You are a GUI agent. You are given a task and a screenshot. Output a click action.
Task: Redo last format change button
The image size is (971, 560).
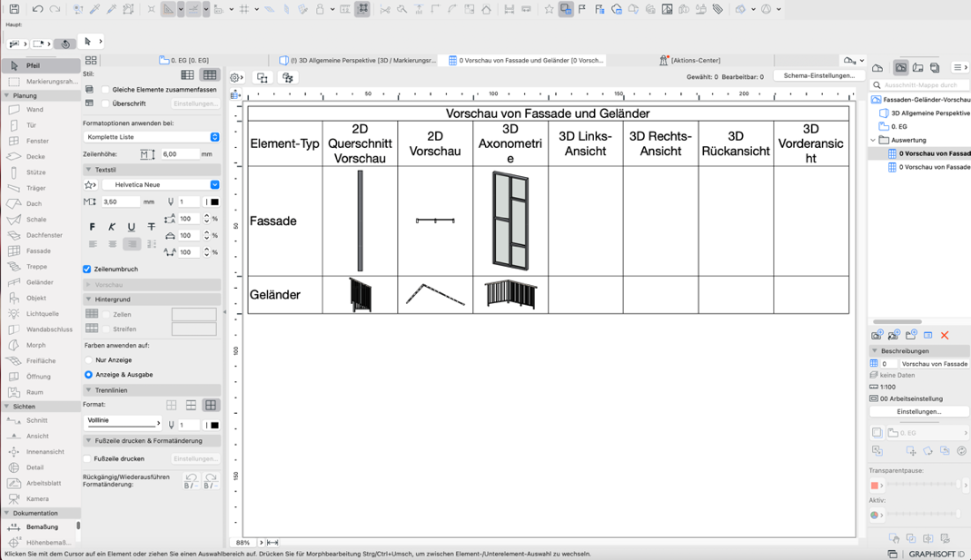[x=211, y=481]
